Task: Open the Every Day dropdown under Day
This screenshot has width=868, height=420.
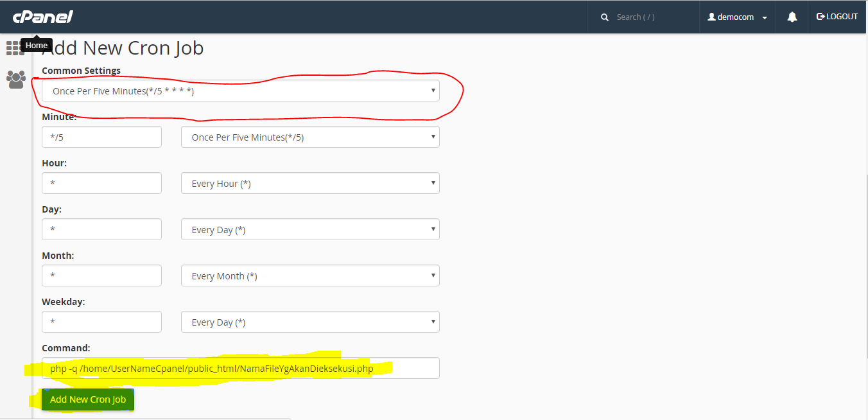Action: coord(310,229)
